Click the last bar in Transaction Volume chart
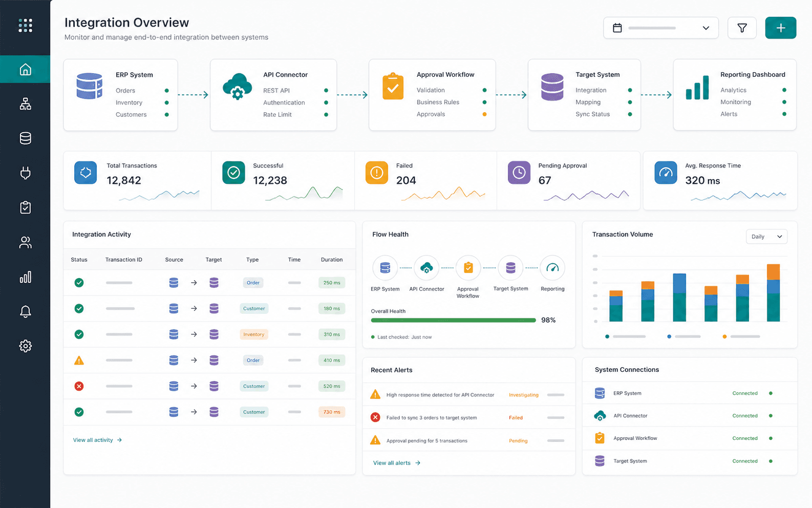The image size is (812, 508). point(773,293)
